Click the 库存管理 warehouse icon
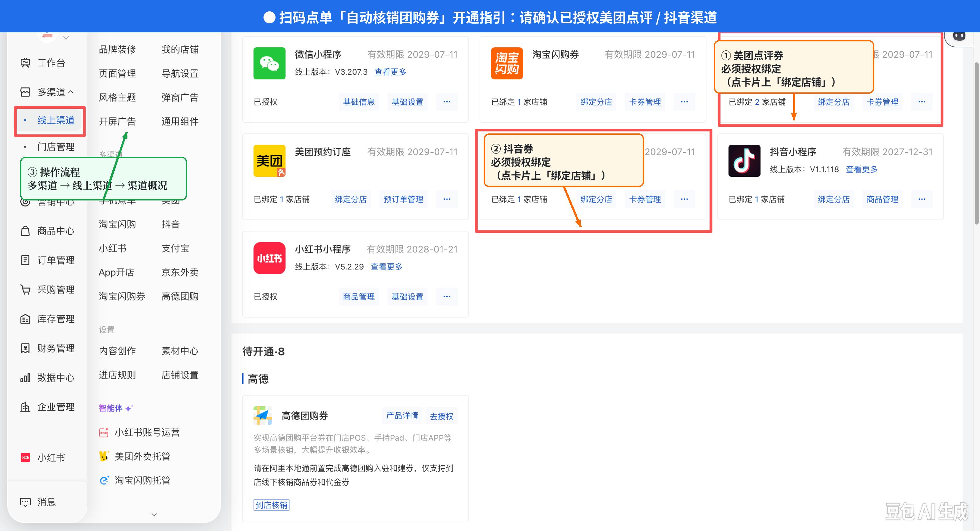The width and height of the screenshot is (980, 531). pos(25,319)
